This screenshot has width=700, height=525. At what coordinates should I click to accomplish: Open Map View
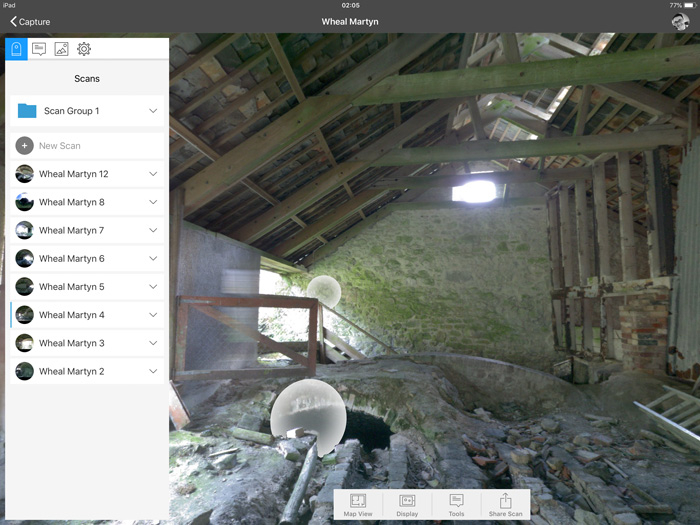pos(358,505)
